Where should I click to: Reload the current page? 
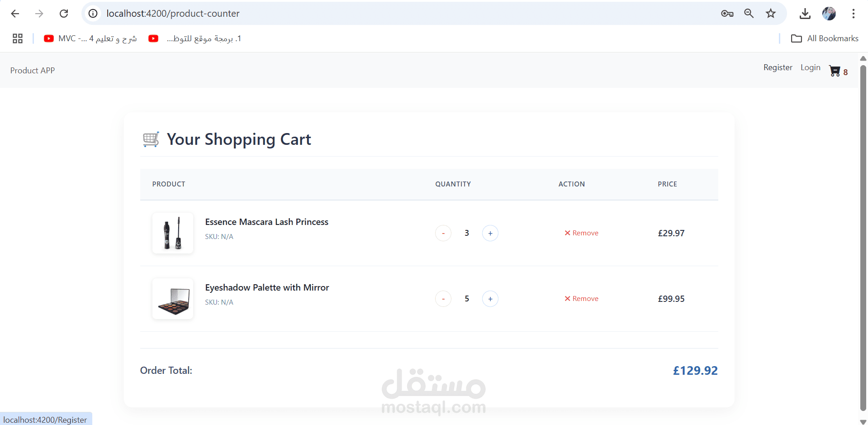[x=64, y=14]
